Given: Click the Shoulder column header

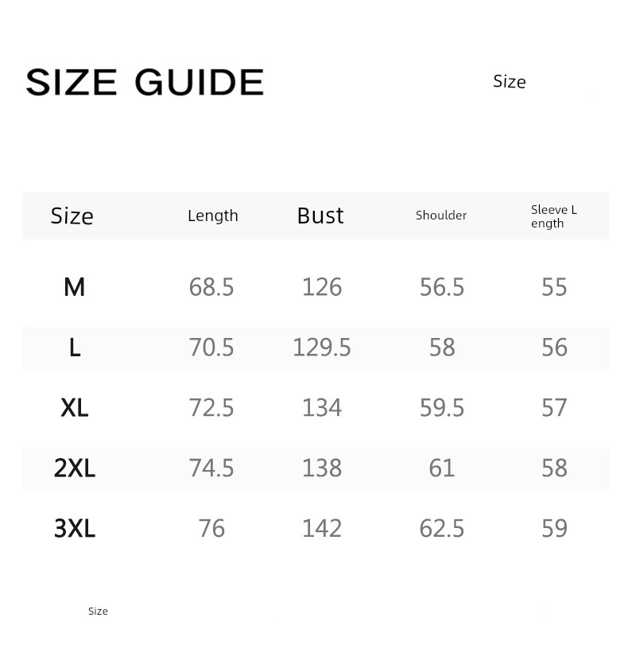Looking at the screenshot, I should coord(441,216).
